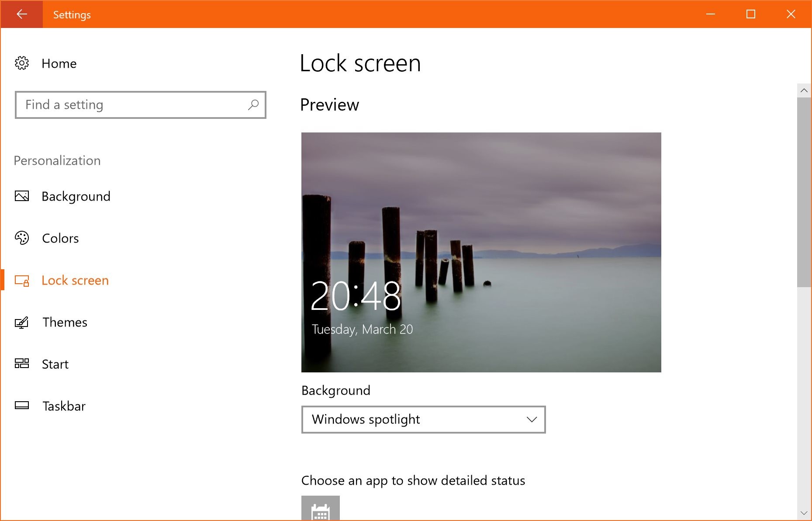Screen dimensions: 812x521
Task: Click the Find a setting search box
Action: 131,105
